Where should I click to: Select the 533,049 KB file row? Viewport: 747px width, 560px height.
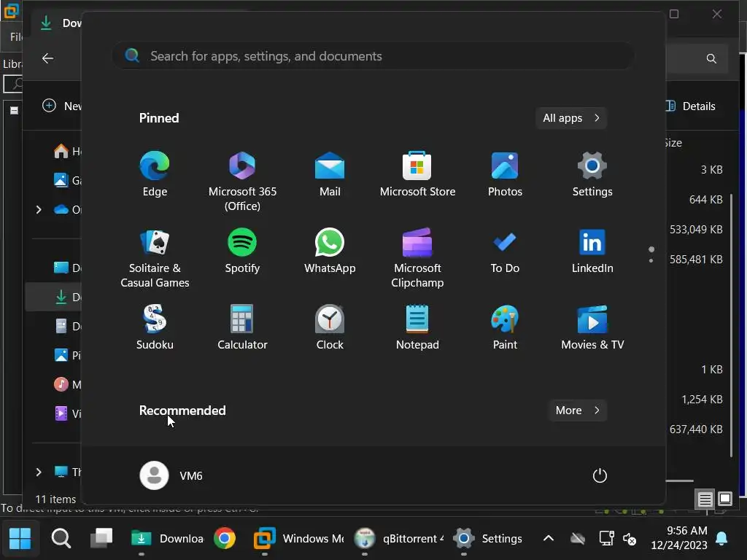click(696, 230)
